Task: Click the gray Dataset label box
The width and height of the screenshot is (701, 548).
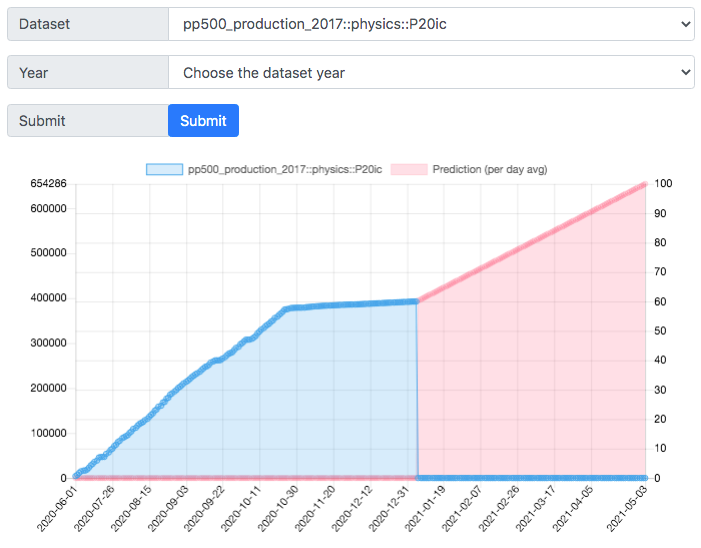Action: [88, 24]
